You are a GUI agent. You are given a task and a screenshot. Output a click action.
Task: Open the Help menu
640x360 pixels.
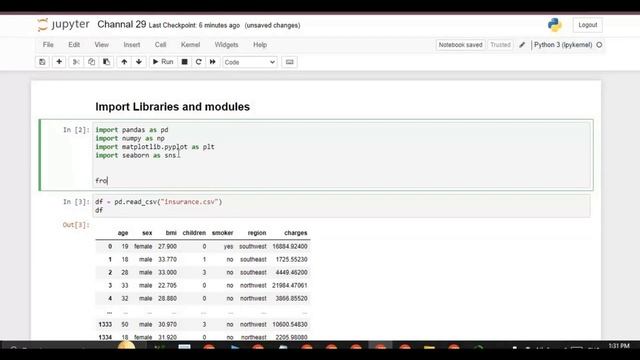click(260, 45)
